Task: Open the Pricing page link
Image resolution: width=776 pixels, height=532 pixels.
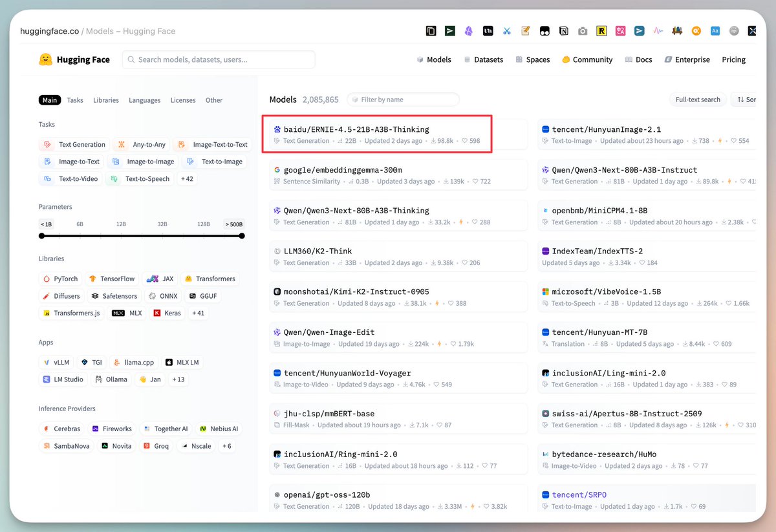Action: pos(733,59)
